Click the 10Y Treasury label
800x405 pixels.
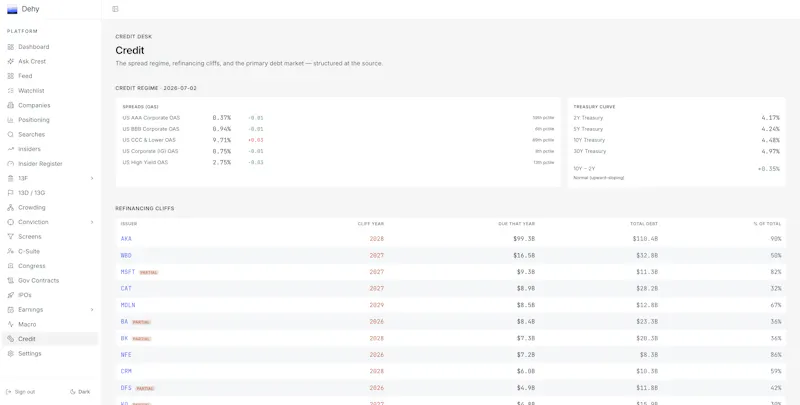click(589, 140)
